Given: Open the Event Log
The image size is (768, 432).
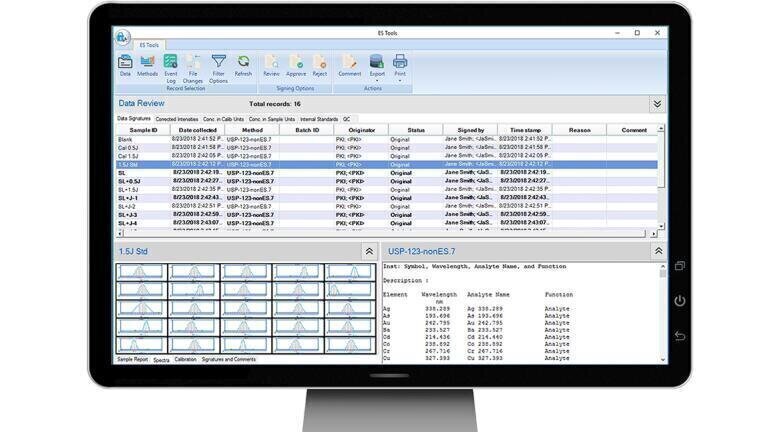Looking at the screenshot, I should tap(170, 69).
